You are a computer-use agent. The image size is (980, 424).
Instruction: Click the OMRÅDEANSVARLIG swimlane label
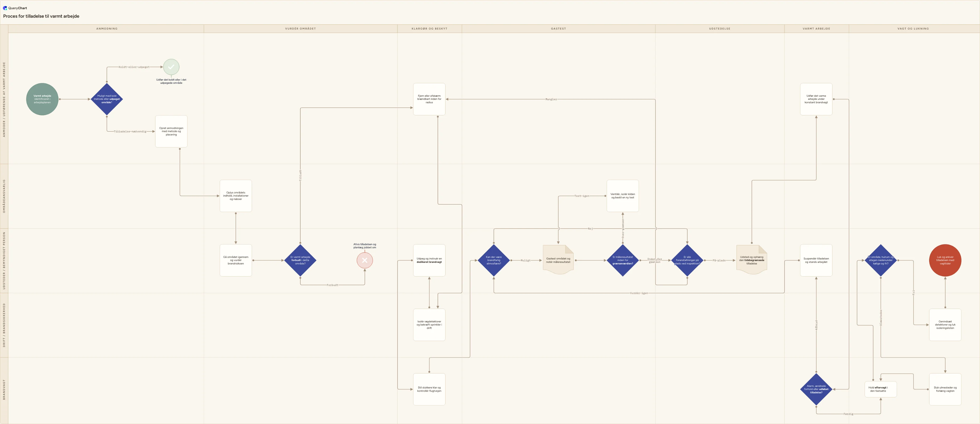[x=4, y=196]
